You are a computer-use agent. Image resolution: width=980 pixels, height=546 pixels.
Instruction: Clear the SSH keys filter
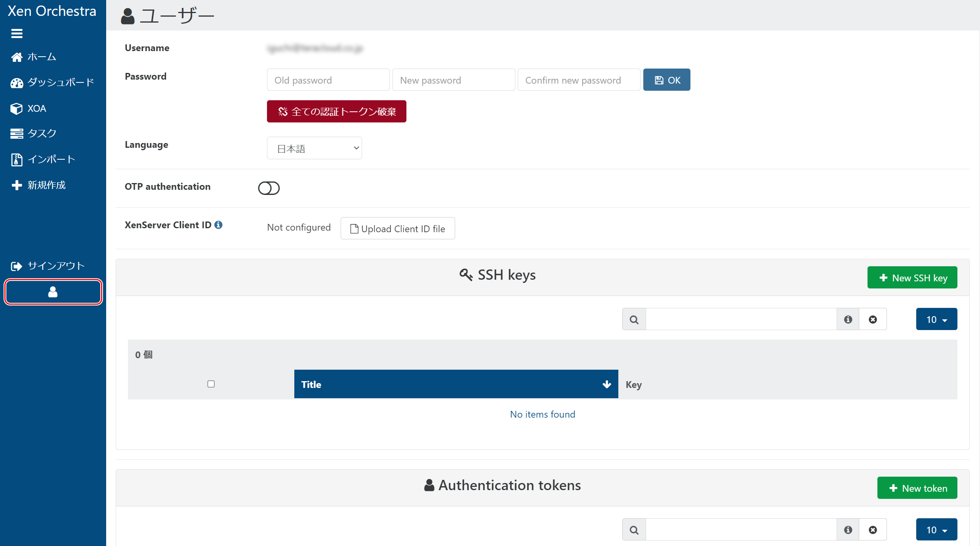click(x=873, y=319)
